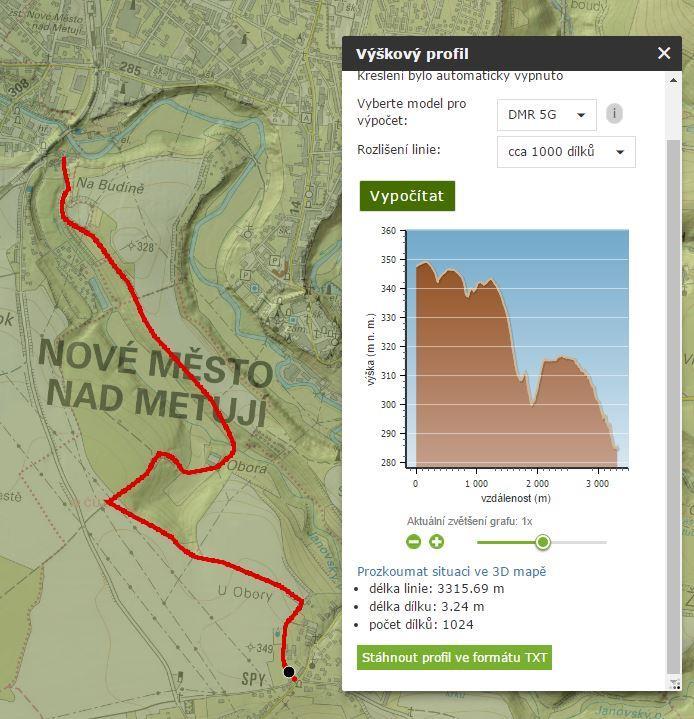Open the DMR 5G model dropdown

(546, 115)
